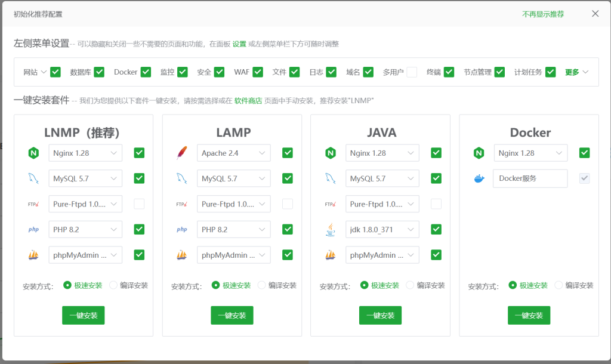Expand the 更多 menu options
Screen dimensions: 611x364
(x=576, y=72)
